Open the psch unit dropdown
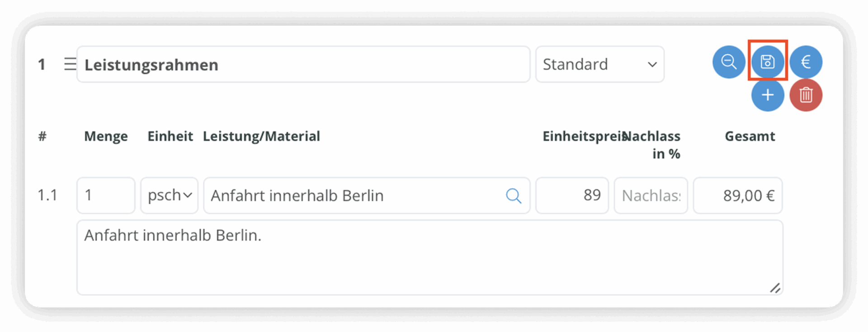Image resolution: width=868 pixels, height=332 pixels. point(170,195)
